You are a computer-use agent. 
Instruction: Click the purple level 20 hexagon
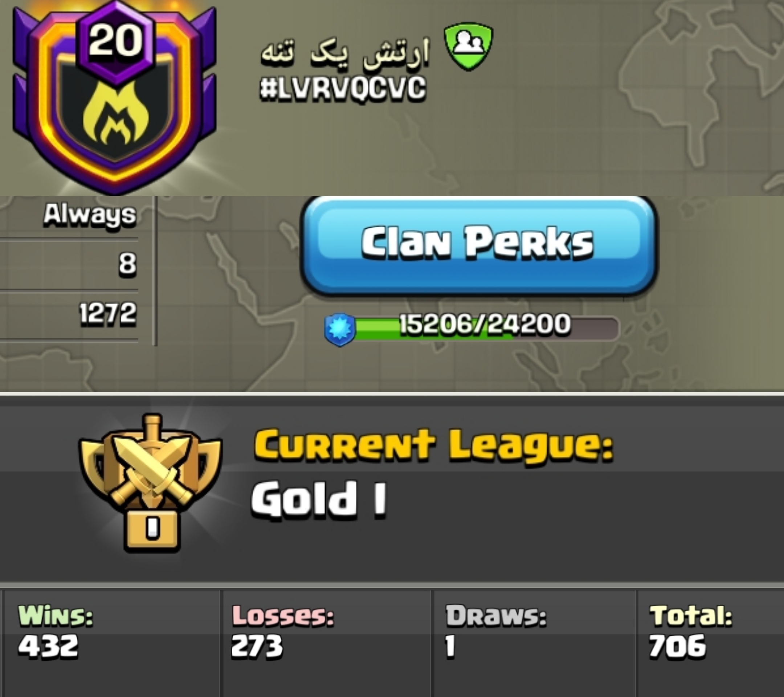point(115,41)
